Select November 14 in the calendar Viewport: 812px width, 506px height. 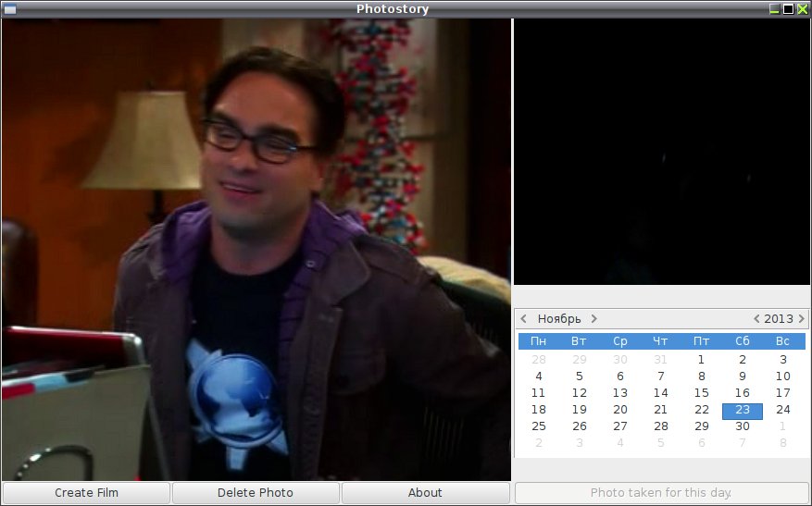click(x=661, y=393)
